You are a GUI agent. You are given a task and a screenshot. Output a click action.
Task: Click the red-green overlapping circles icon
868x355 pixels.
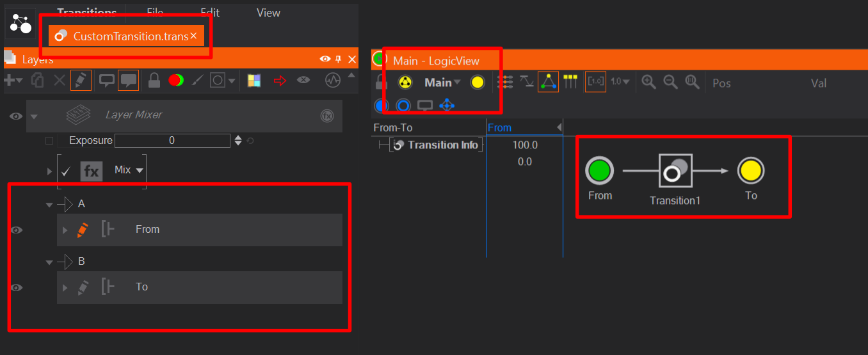tap(176, 81)
